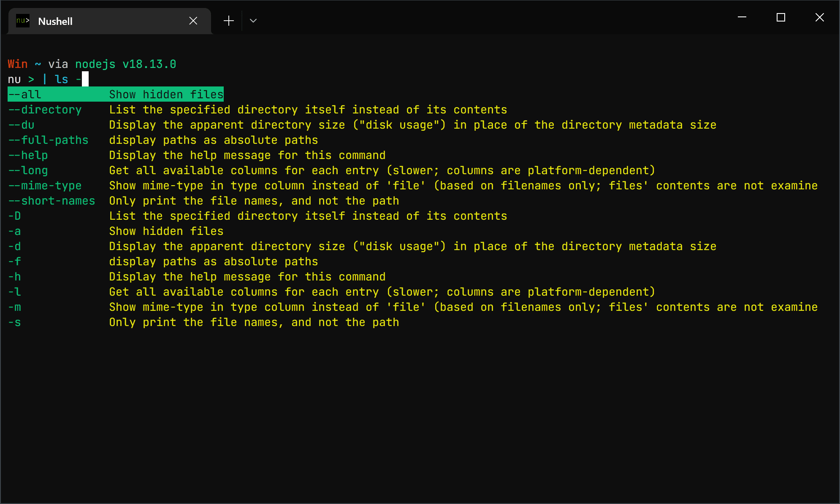Choose the --help completion option
Image resolution: width=840 pixels, height=504 pixels.
[x=28, y=155]
